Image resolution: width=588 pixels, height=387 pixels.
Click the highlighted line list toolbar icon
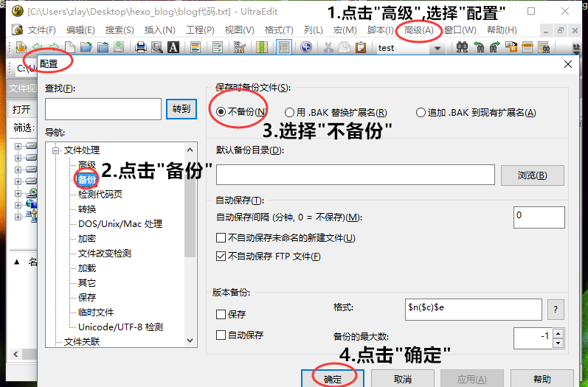pyautogui.click(x=284, y=47)
